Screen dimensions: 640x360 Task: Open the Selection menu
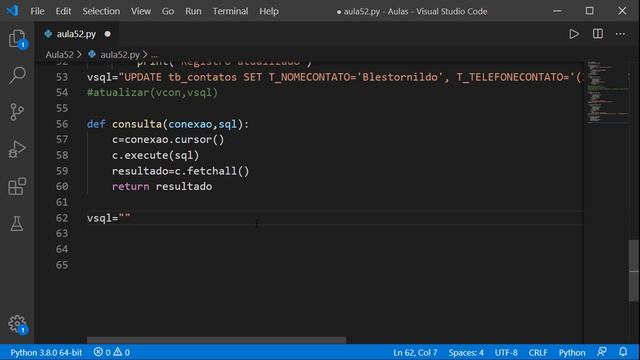[101, 11]
